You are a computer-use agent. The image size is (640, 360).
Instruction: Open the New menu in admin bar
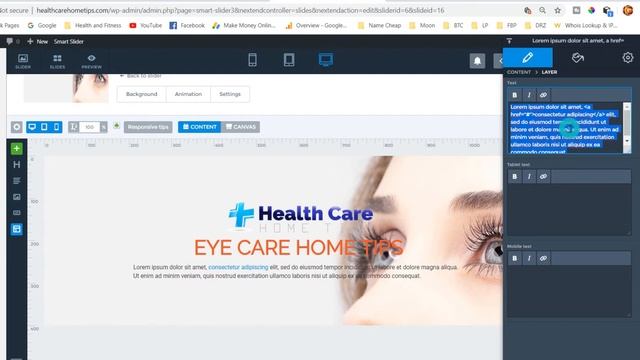pyautogui.click(x=38, y=41)
